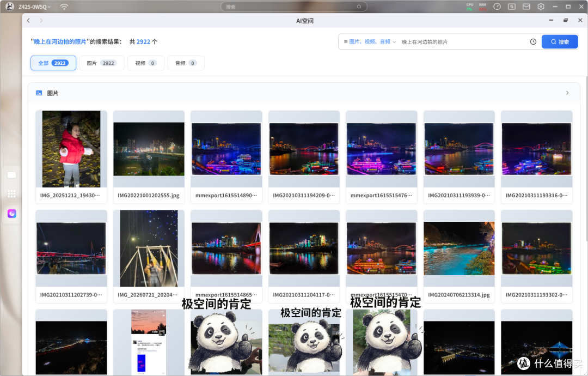The width and height of the screenshot is (588, 376).
Task: Switch to the 图片 2922 tab
Action: coord(102,63)
